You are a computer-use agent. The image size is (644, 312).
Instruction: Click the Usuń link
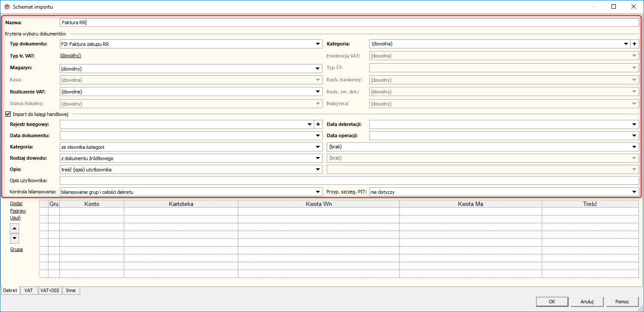[16, 218]
